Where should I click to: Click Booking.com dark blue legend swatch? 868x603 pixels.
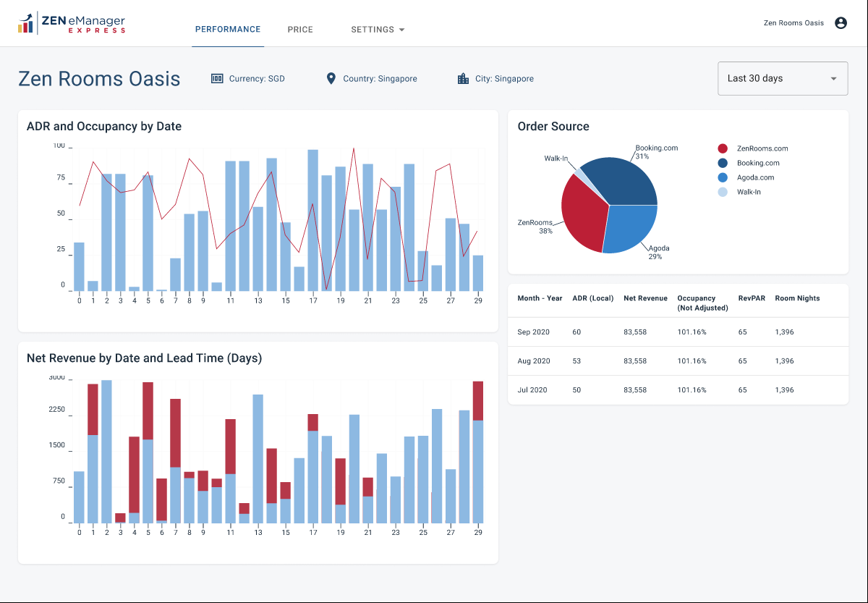tap(723, 163)
